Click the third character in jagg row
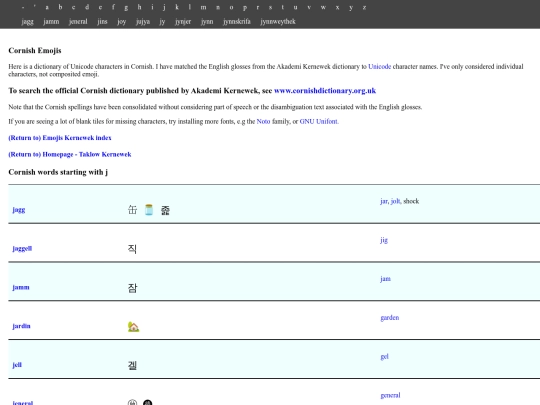The height and width of the screenshot is (405, 540). coord(165,210)
